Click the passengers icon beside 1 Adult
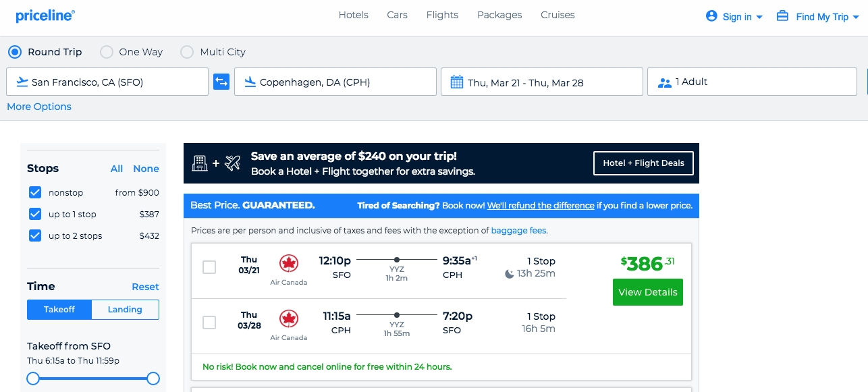Image resolution: width=868 pixels, height=392 pixels. pos(665,82)
